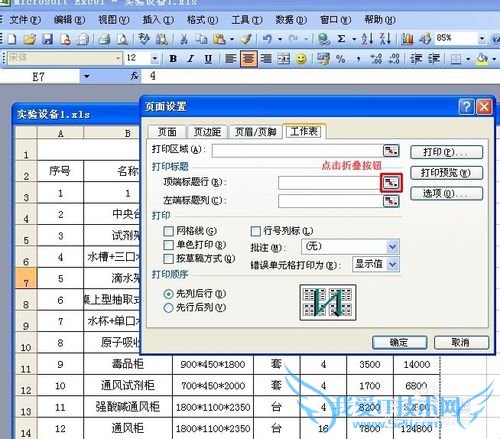500x439 pixels.
Task: Save the workbook with the floppy disk icon
Action: click(x=47, y=39)
